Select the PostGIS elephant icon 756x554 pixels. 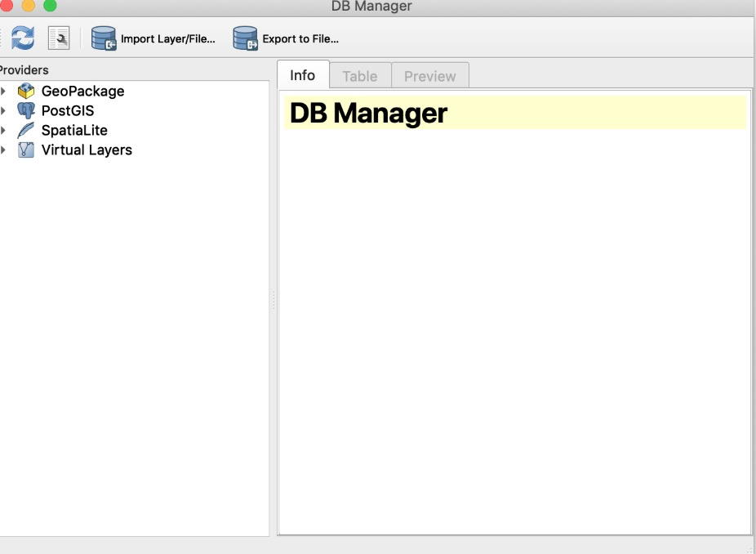[26, 110]
